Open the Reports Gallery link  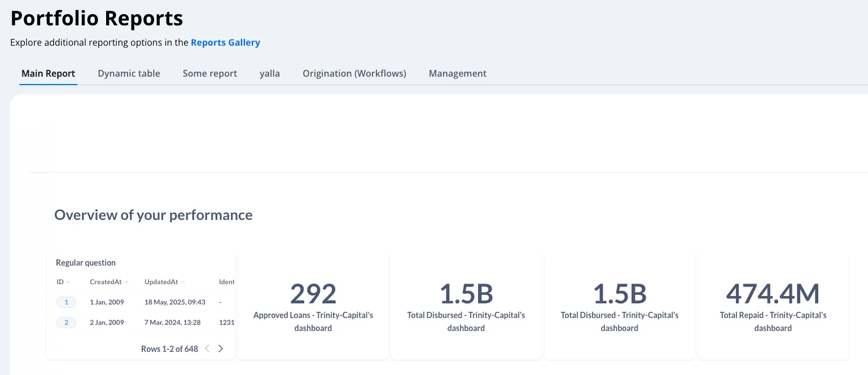225,42
